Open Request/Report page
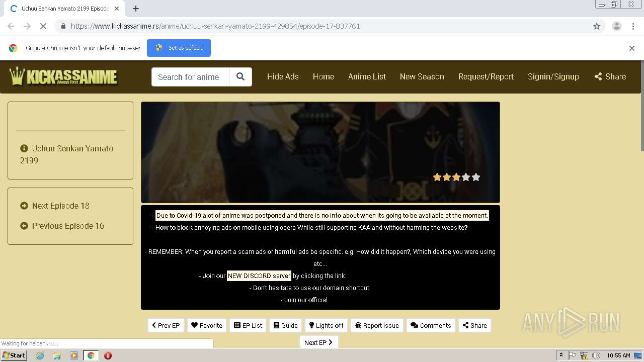 click(486, 76)
